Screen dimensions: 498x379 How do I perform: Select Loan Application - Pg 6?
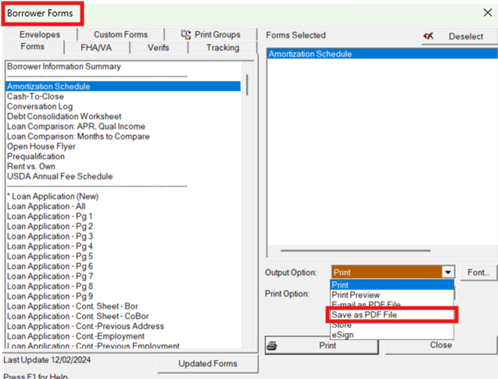click(x=123, y=266)
